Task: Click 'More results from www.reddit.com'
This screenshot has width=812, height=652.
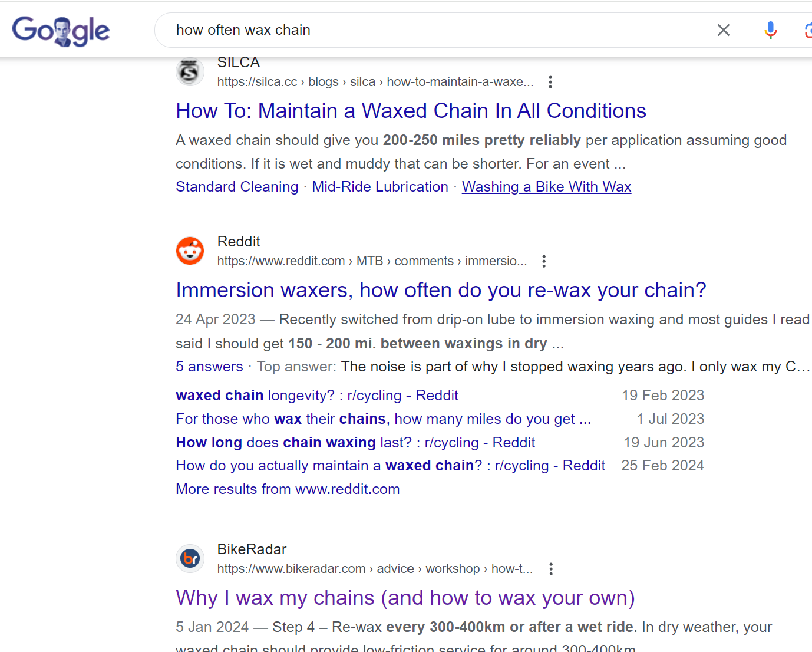Action: [288, 489]
